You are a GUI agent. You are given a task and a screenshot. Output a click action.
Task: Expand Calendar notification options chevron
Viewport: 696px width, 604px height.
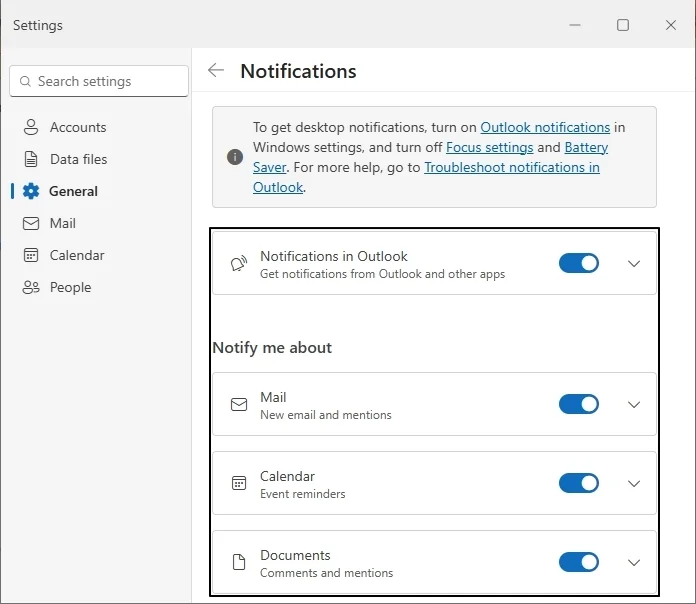pyautogui.click(x=634, y=484)
